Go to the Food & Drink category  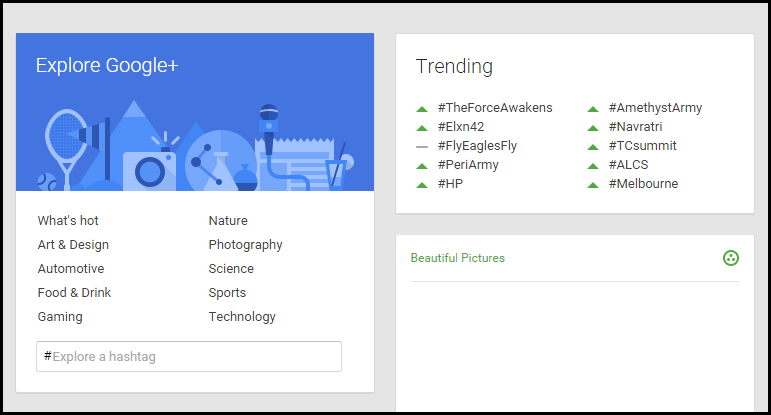(x=74, y=293)
